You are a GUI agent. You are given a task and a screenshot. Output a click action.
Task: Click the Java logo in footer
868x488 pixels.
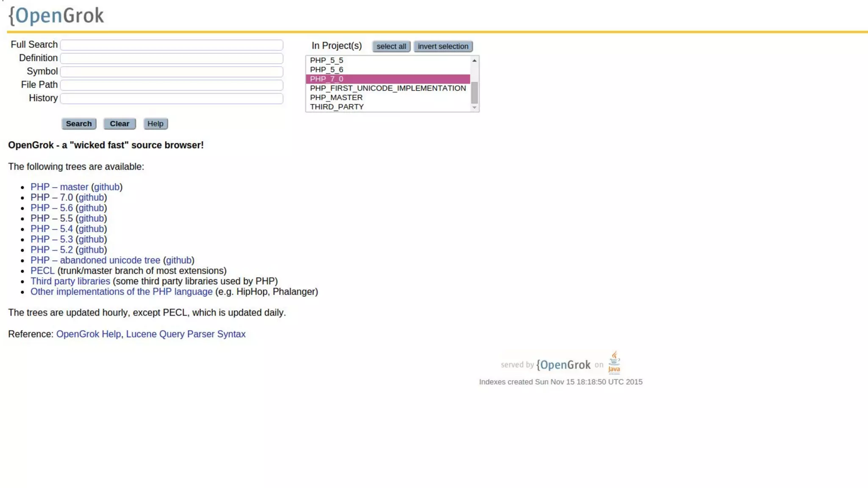click(614, 363)
